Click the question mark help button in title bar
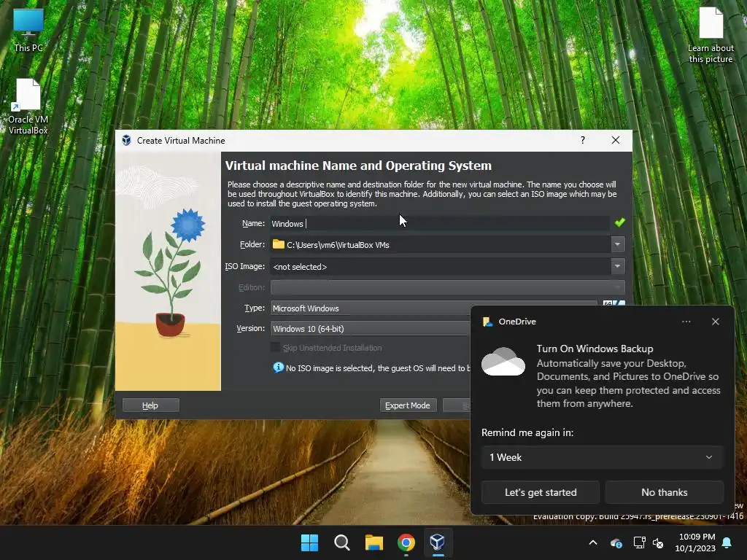Screen dimensions: 747x560 pos(583,140)
